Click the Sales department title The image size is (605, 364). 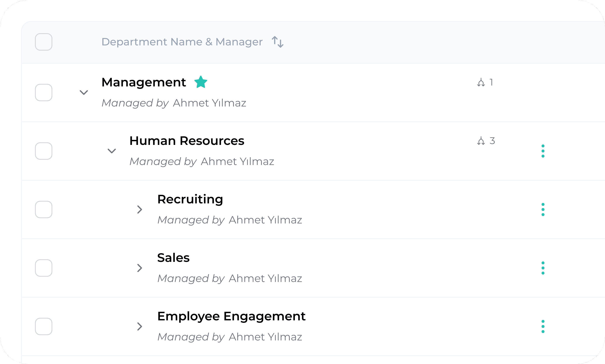(x=173, y=258)
